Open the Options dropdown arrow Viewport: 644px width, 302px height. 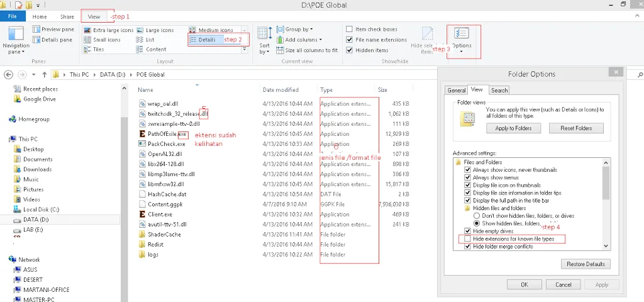(x=462, y=52)
